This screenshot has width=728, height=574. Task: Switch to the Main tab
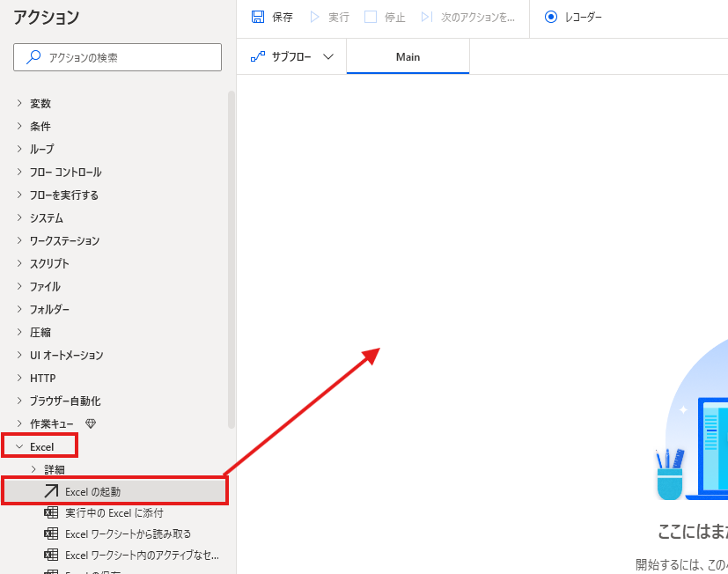click(408, 56)
